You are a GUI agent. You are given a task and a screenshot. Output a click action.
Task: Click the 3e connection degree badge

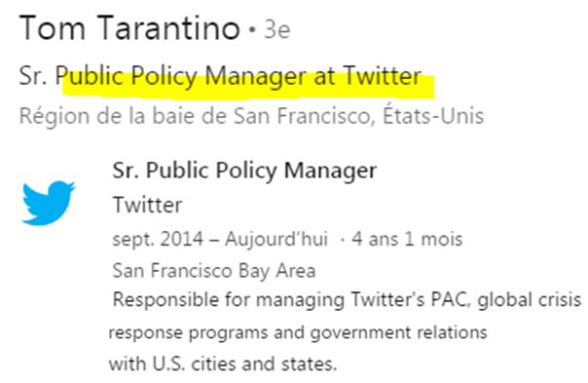pos(277,29)
